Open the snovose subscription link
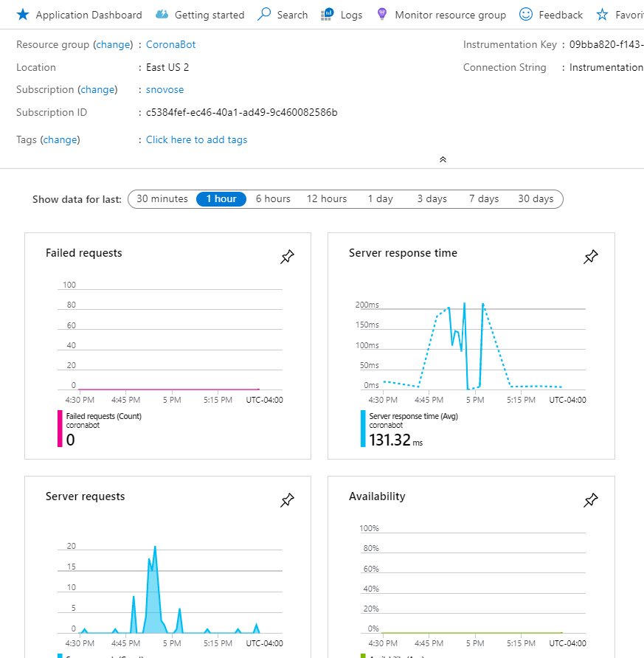Viewport: 644px width, 658px height. click(x=165, y=89)
